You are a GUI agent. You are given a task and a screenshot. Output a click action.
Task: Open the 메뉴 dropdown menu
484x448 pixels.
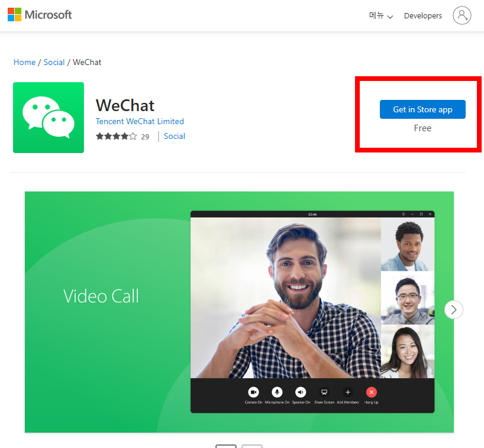point(381,16)
